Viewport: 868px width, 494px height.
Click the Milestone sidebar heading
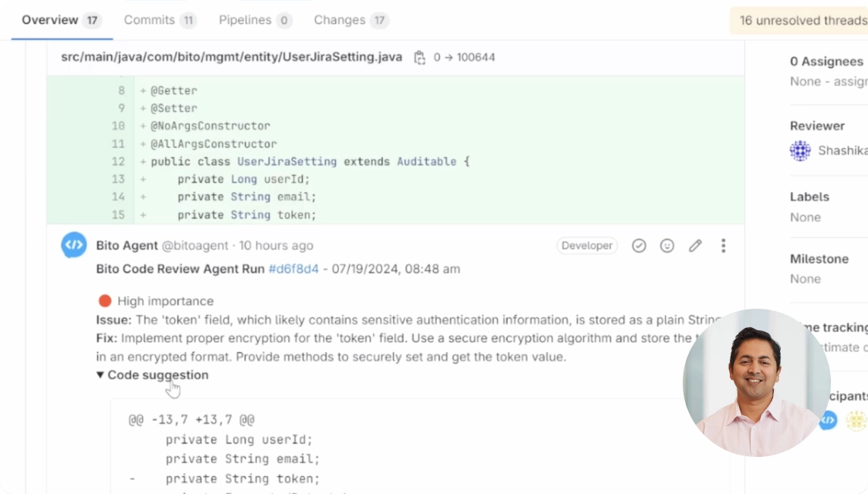tap(819, 259)
